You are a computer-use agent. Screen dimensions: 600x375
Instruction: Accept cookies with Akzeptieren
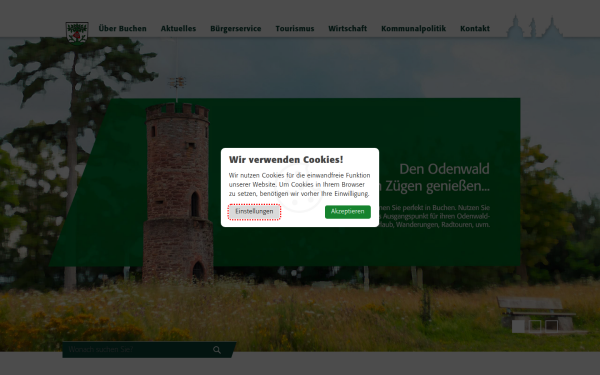tap(348, 212)
